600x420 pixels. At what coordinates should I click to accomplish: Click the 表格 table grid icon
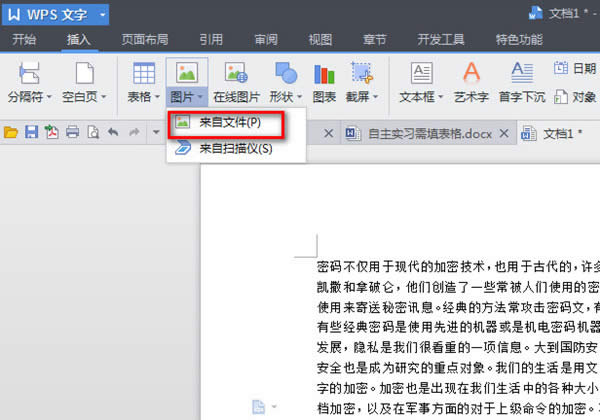(144, 74)
